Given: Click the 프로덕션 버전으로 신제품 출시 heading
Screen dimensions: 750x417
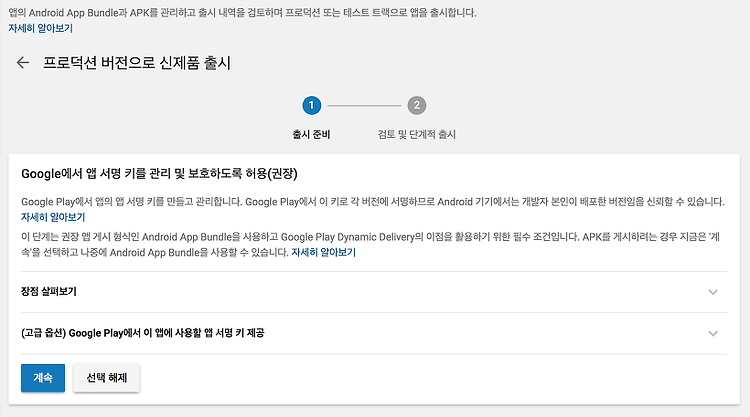Looking at the screenshot, I should (137, 63).
